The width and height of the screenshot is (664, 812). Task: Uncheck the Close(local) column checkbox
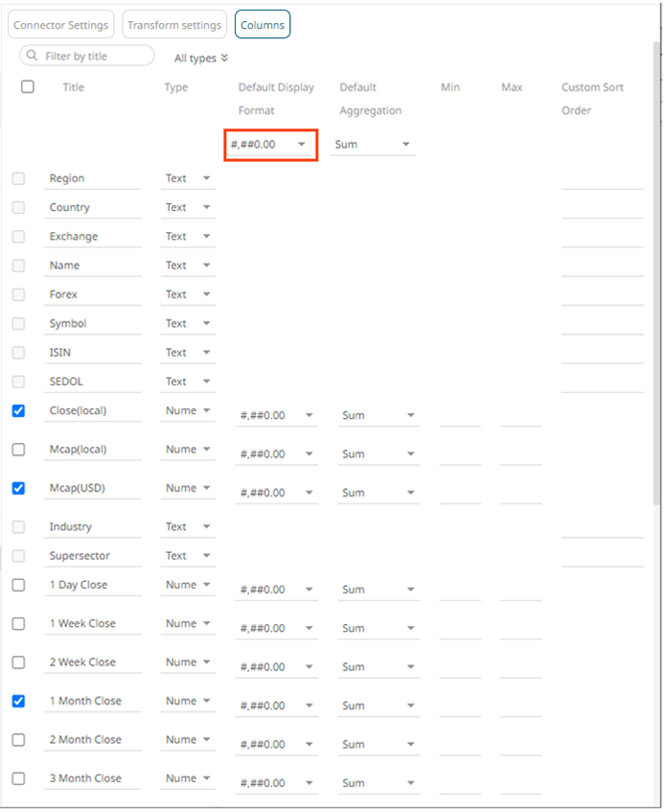19,410
